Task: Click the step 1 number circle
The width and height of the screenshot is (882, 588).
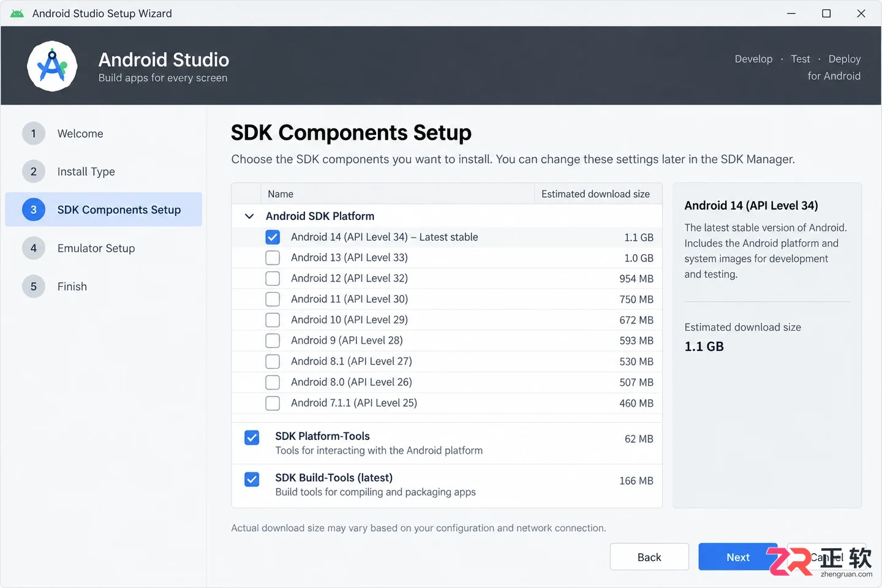Action: tap(34, 134)
